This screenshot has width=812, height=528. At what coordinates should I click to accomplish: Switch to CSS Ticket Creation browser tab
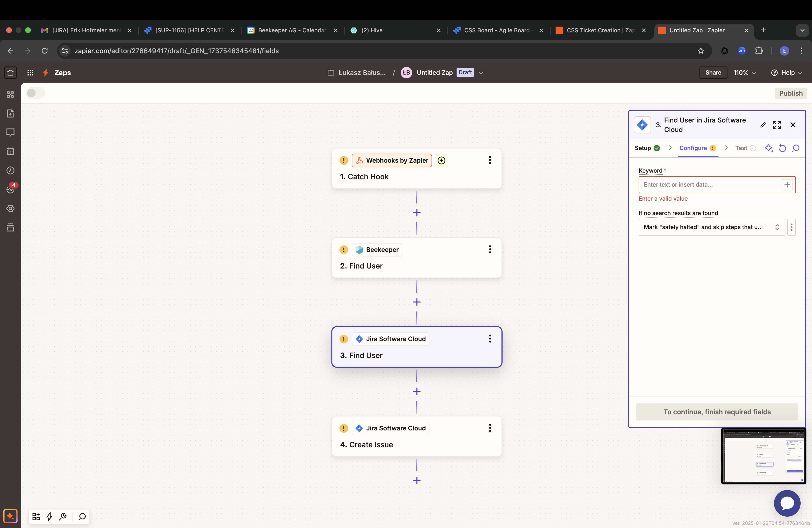(601, 30)
